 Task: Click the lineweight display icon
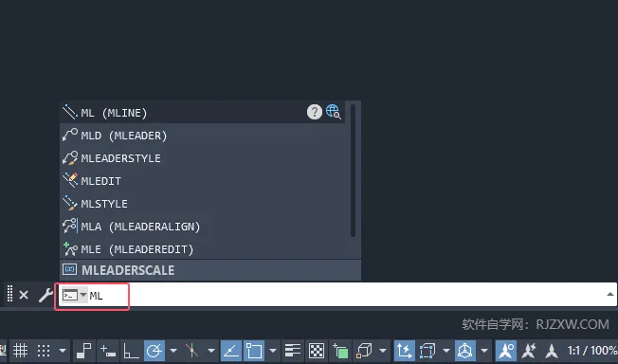pyautogui.click(x=293, y=350)
